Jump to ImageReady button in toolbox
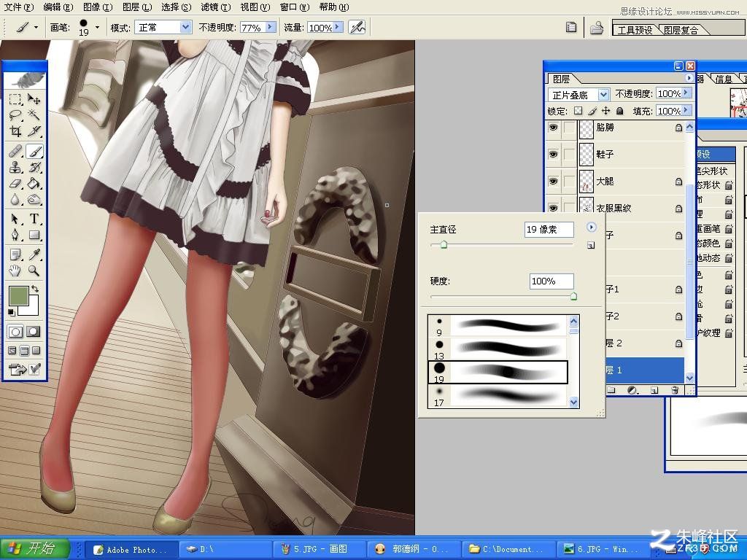747x560 pixels. tap(18, 369)
